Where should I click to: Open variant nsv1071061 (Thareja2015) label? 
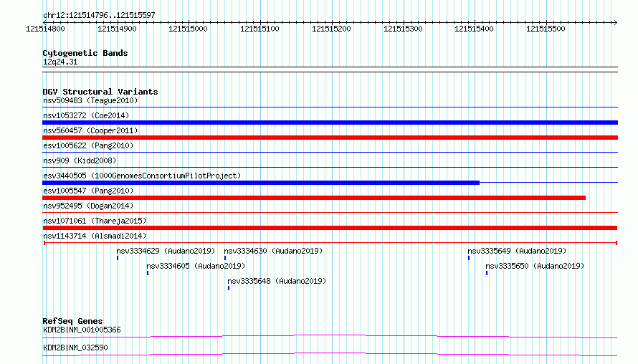pos(95,221)
